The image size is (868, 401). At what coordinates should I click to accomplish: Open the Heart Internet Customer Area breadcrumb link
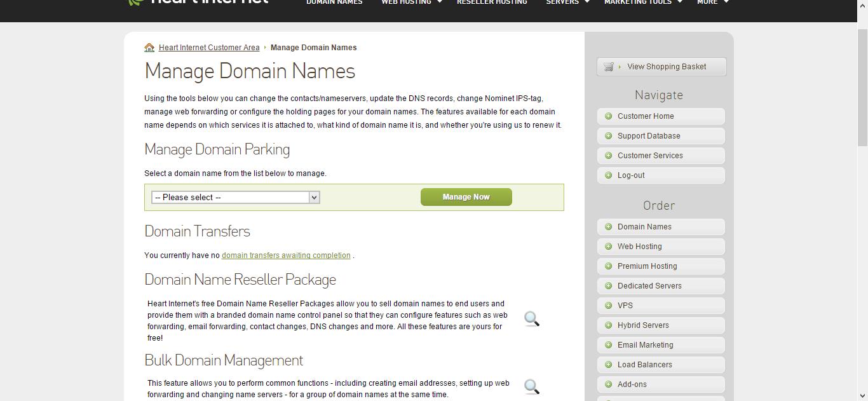click(x=209, y=47)
